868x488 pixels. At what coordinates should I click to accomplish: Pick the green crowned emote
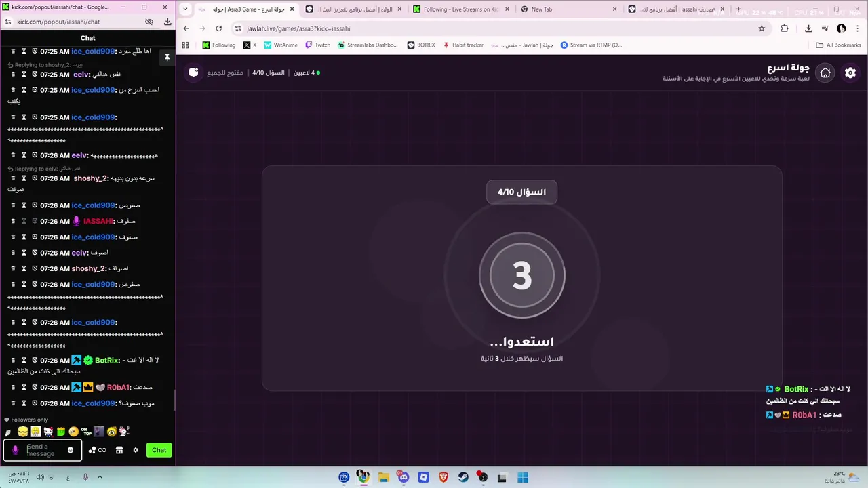click(61, 432)
